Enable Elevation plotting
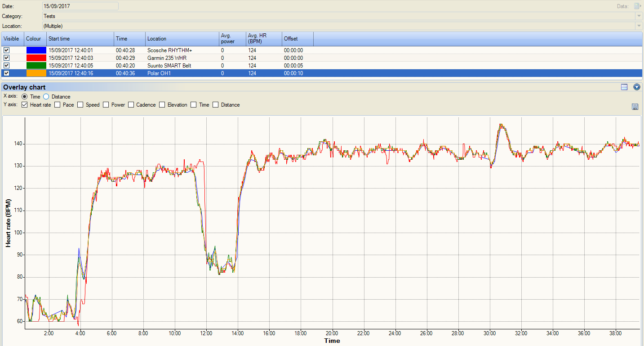 [x=161, y=104]
